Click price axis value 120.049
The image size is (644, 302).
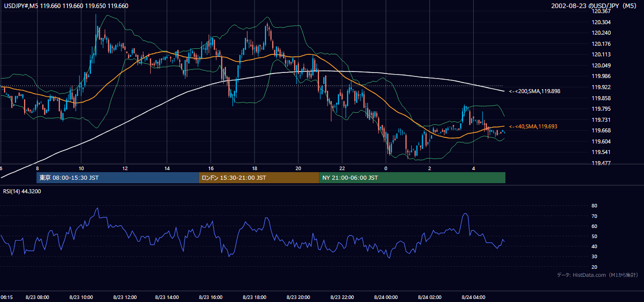click(602, 65)
